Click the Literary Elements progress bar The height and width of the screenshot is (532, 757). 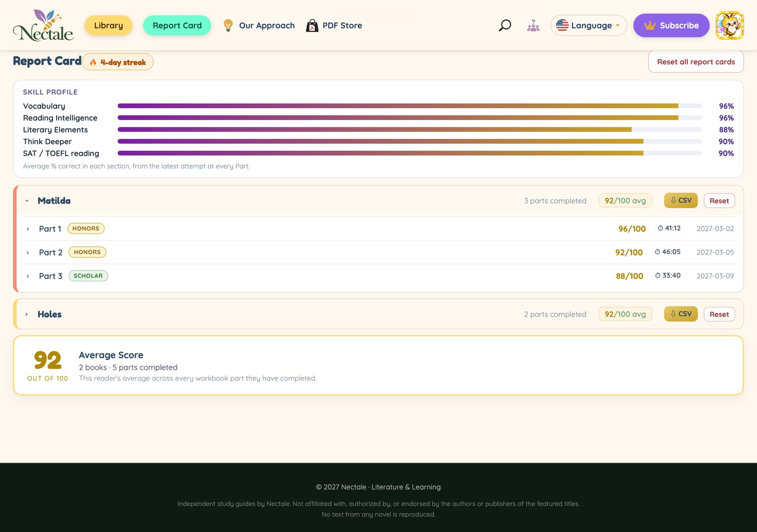pos(410,130)
